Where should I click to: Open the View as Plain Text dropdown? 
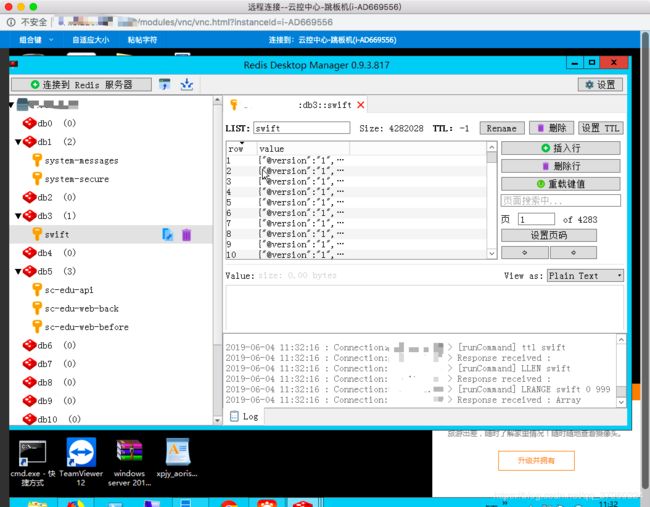[x=585, y=276]
